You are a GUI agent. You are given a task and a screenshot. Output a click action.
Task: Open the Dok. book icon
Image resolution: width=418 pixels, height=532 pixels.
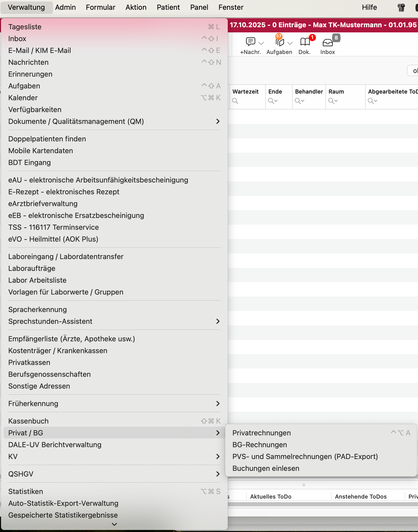pos(305,42)
